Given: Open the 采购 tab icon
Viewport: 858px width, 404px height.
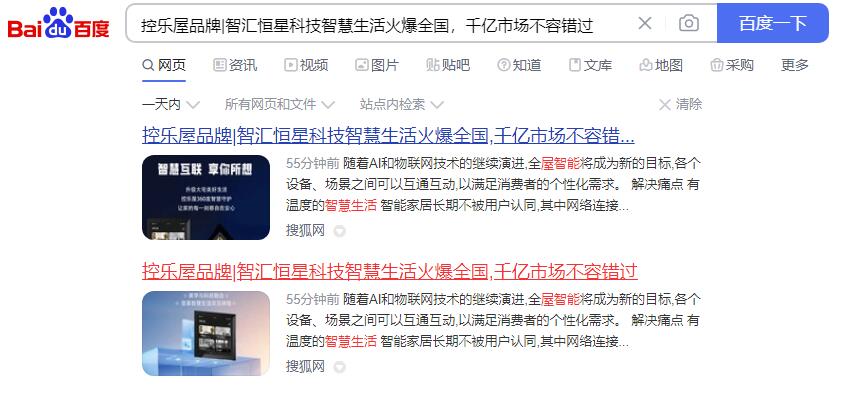Looking at the screenshot, I should (x=717, y=65).
